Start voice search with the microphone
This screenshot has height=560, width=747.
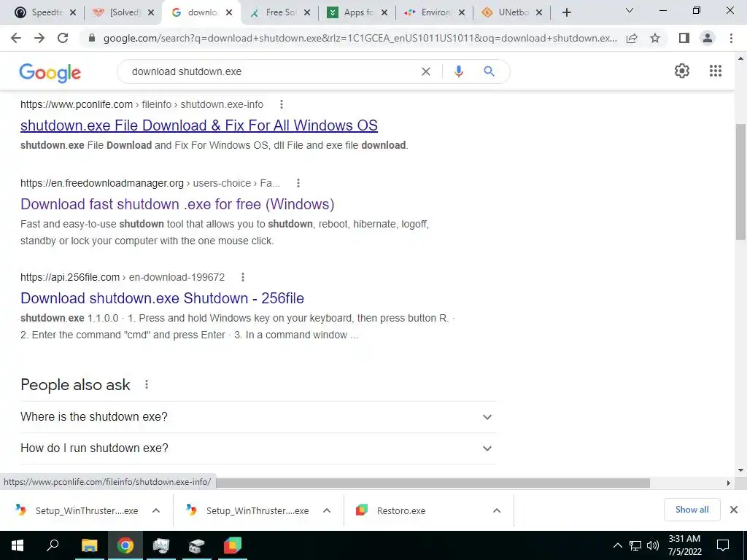[459, 71]
